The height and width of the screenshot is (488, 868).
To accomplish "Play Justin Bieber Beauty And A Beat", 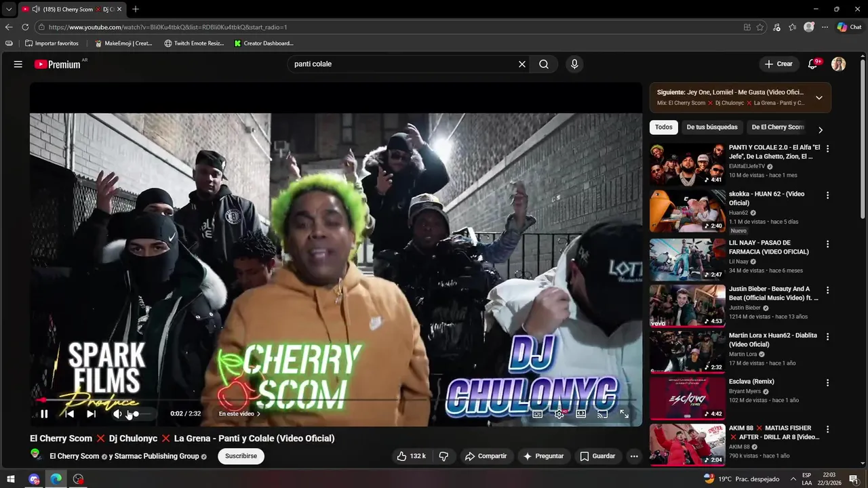I will 688,306.
